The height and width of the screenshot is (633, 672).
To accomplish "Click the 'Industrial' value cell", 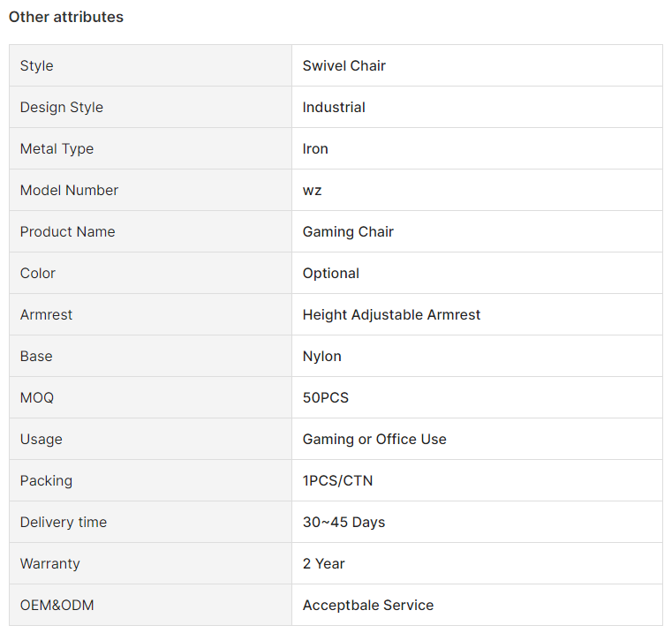I will pos(477,107).
